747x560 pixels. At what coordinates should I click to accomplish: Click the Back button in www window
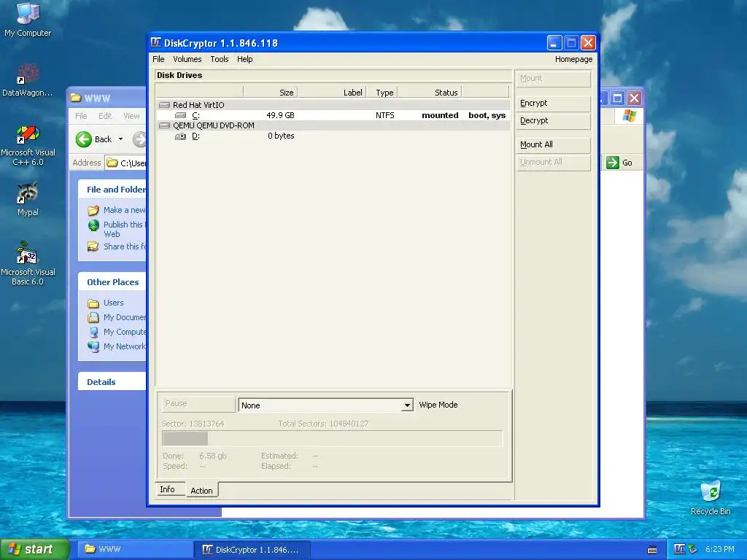pos(94,139)
